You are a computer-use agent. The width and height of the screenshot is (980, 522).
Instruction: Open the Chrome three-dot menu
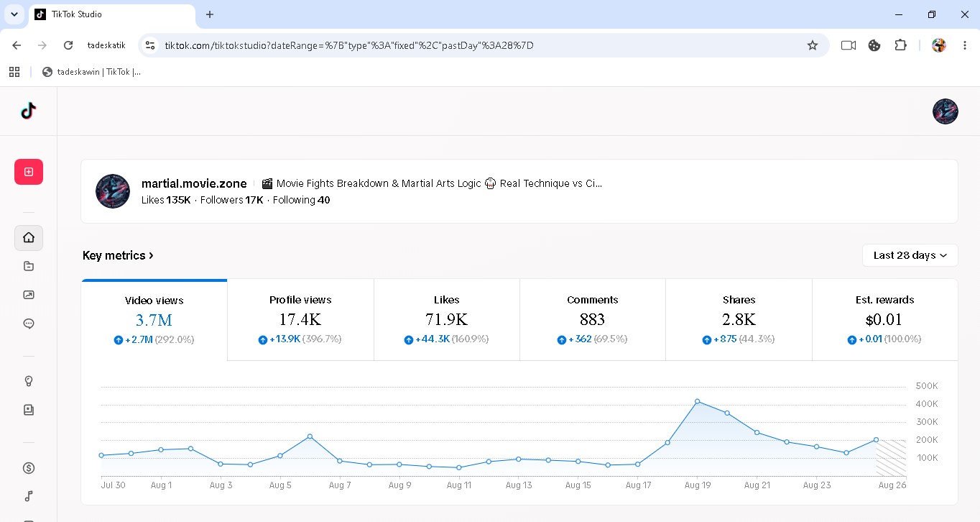point(965,45)
